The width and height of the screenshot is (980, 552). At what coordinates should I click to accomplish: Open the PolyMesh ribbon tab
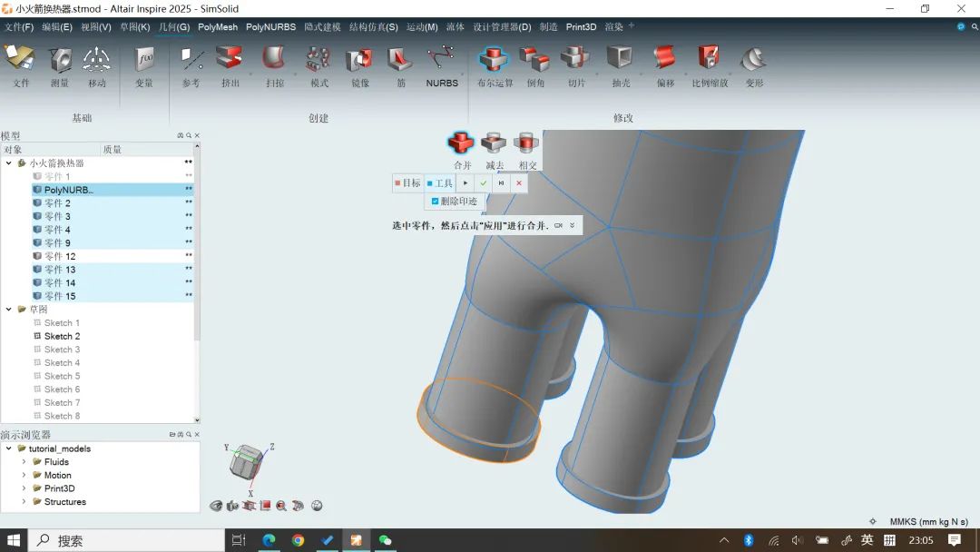coord(218,27)
